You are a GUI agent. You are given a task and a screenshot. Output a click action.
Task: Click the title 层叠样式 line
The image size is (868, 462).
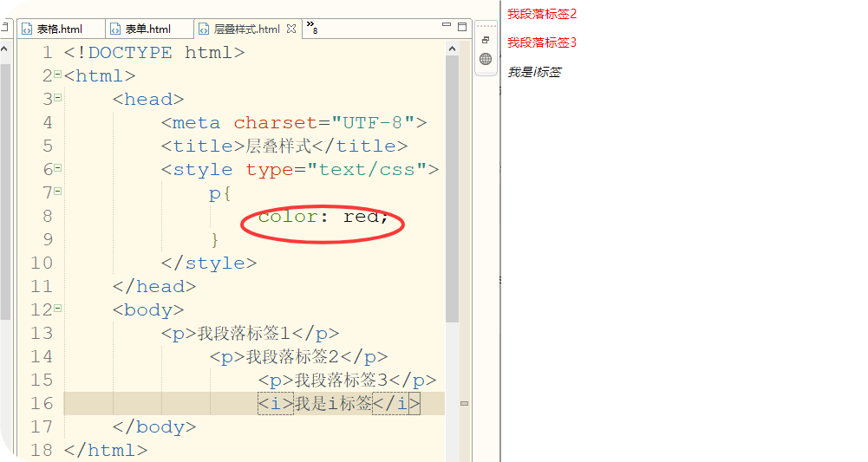tap(284, 146)
